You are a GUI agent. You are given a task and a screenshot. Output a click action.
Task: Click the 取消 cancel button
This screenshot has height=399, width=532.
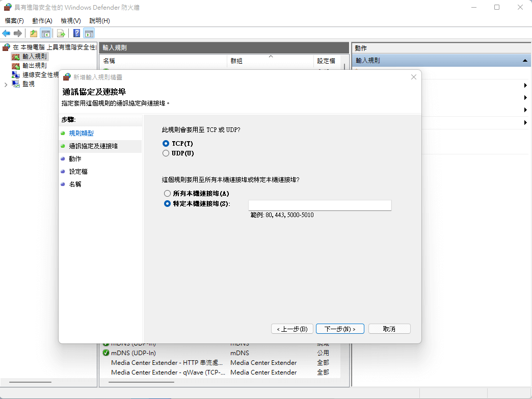point(389,329)
